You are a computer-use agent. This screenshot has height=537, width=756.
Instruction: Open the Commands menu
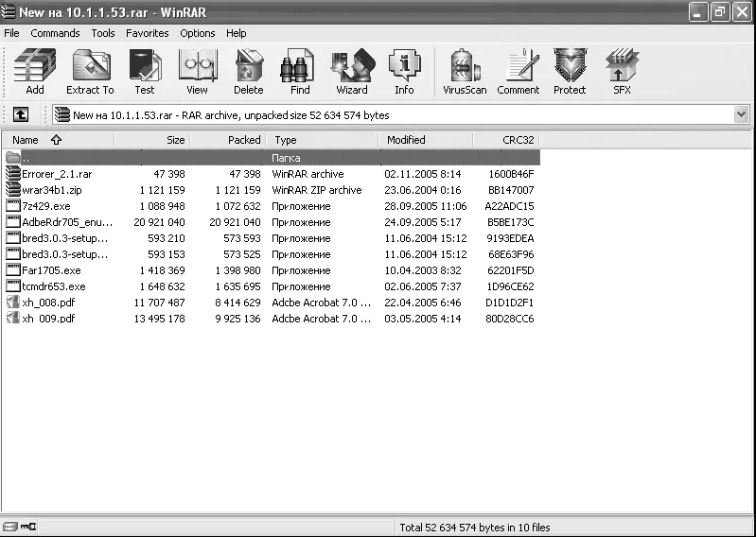tap(55, 33)
